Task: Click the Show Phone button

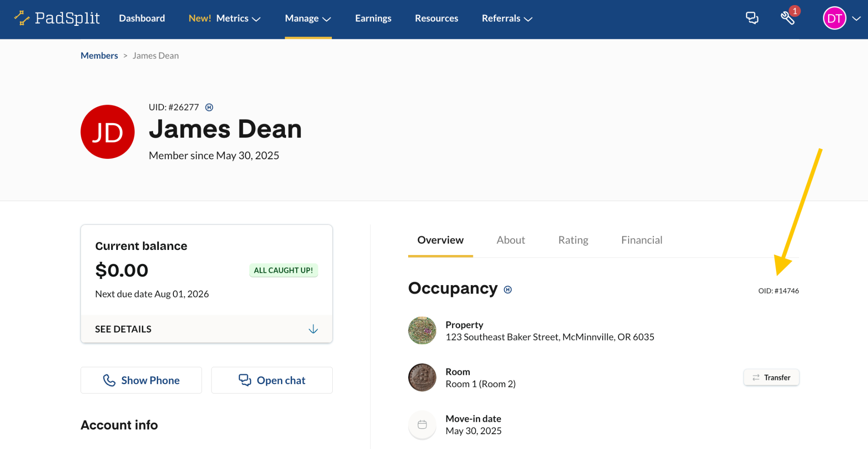Action: click(141, 380)
